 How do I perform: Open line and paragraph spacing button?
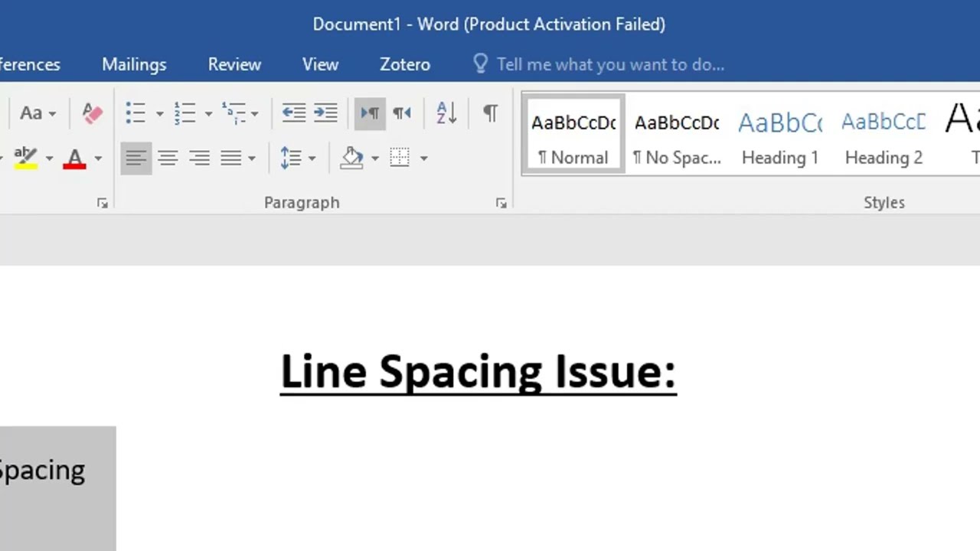(291, 158)
